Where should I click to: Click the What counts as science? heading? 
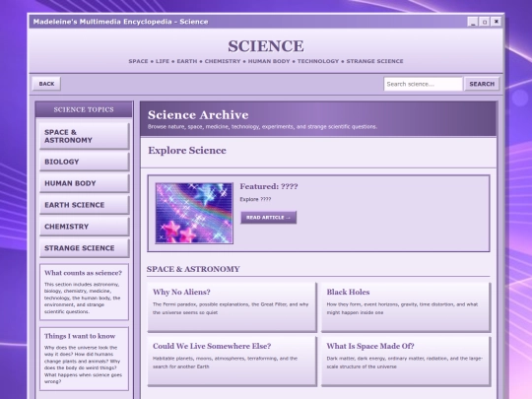click(x=83, y=273)
